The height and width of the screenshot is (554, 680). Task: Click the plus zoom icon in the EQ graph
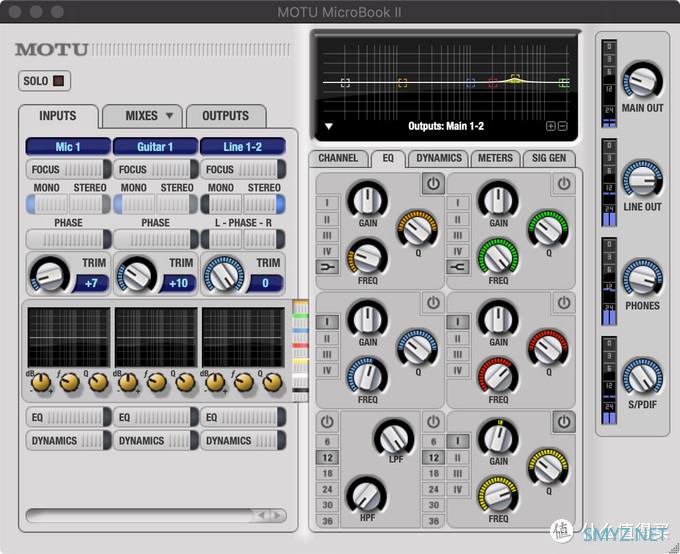click(550, 126)
